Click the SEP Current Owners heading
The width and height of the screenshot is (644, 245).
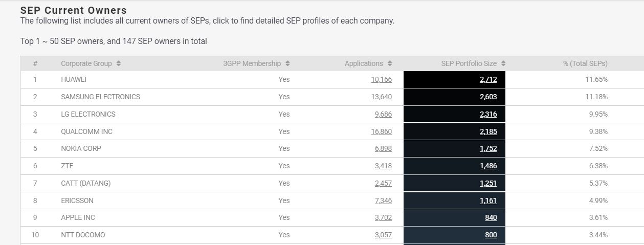tap(73, 10)
